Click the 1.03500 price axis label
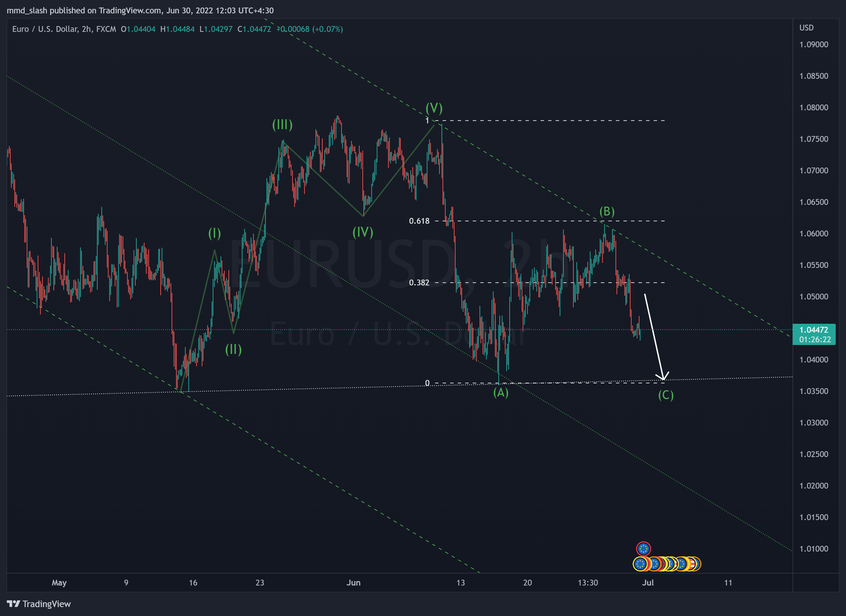846x616 pixels. pyautogui.click(x=813, y=391)
